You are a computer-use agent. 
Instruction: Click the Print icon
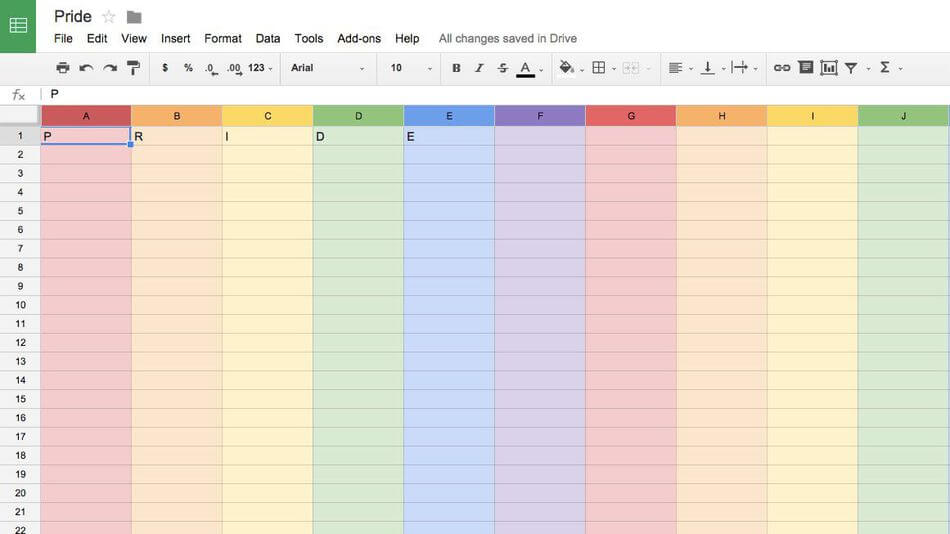pos(62,68)
